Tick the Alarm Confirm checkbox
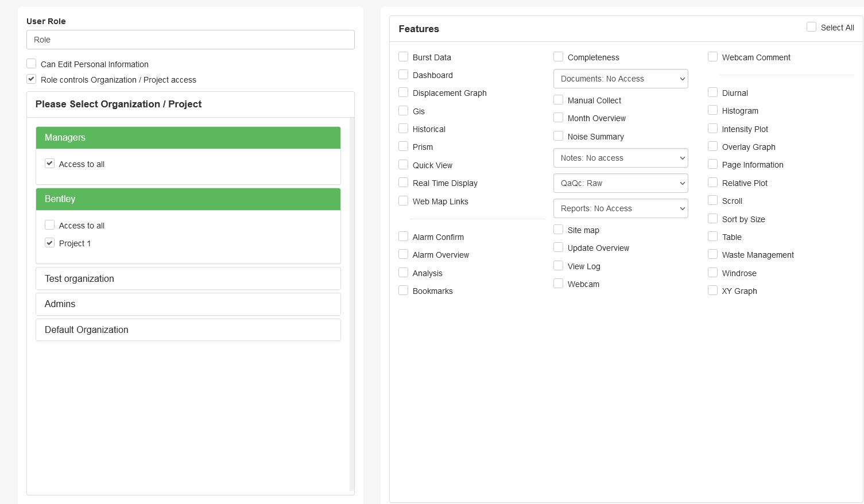Screen dimensions: 864x504 pos(404,237)
